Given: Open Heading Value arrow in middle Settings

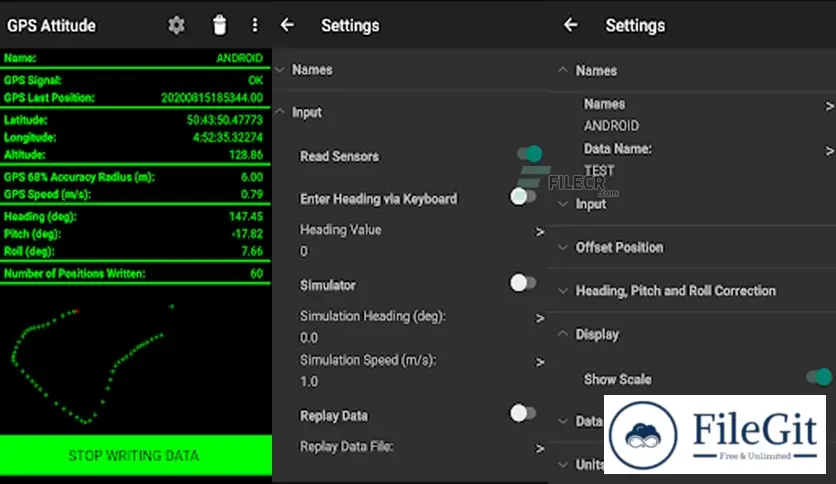Looking at the screenshot, I should coord(540,232).
